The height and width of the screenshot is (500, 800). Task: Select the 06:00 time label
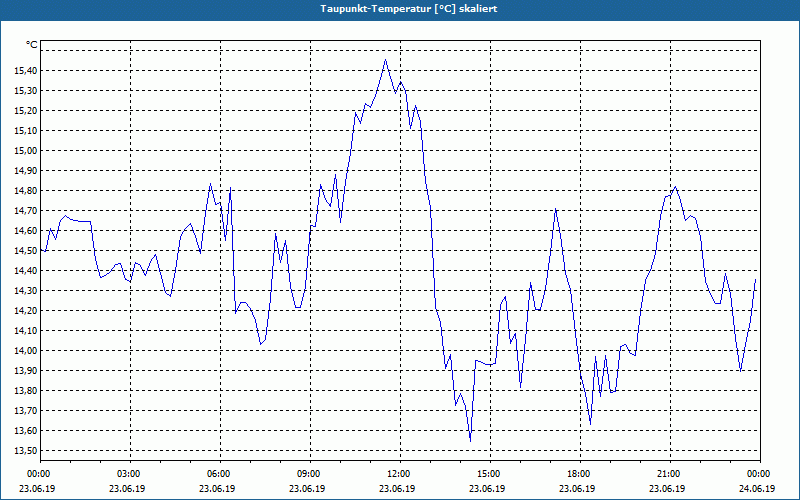click(220, 474)
